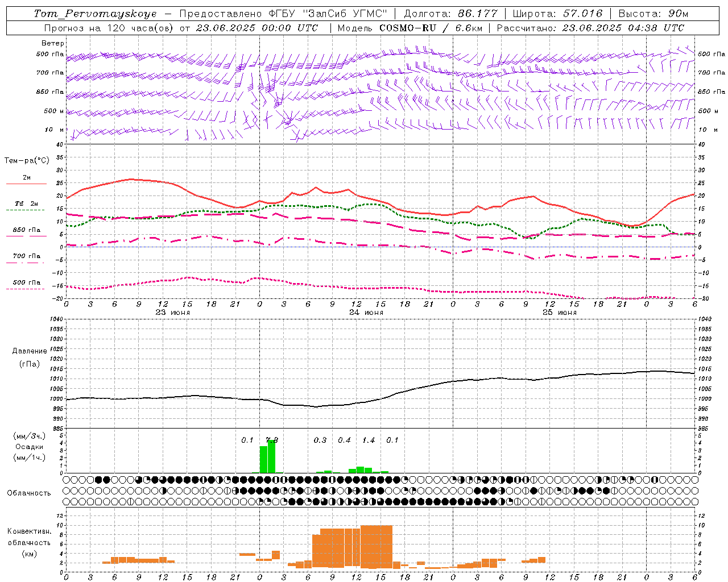This screenshot has height=582, width=728.
Task: Click the tallest green precipitation bar
Action: 271,456
